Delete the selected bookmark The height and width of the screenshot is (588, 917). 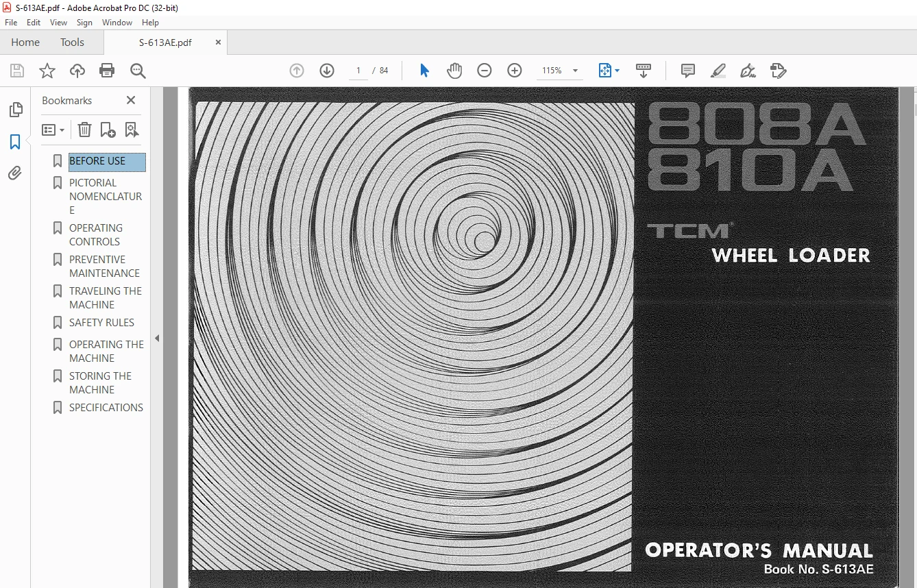[x=84, y=130]
